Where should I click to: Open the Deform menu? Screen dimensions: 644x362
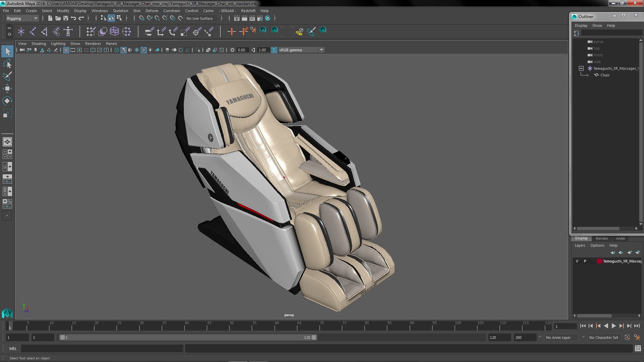(152, 11)
